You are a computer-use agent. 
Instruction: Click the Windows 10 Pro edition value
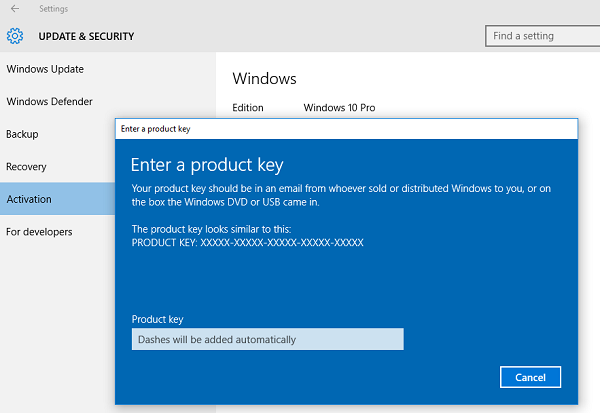[x=339, y=108]
